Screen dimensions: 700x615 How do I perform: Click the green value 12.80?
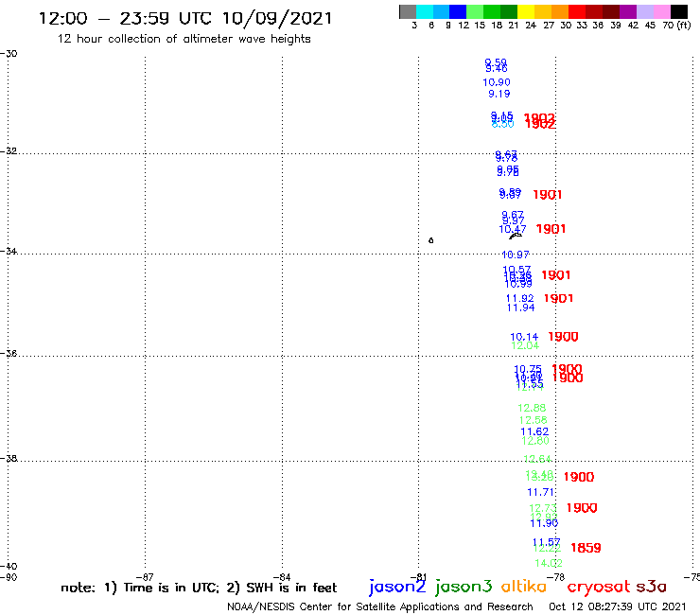pos(535,441)
